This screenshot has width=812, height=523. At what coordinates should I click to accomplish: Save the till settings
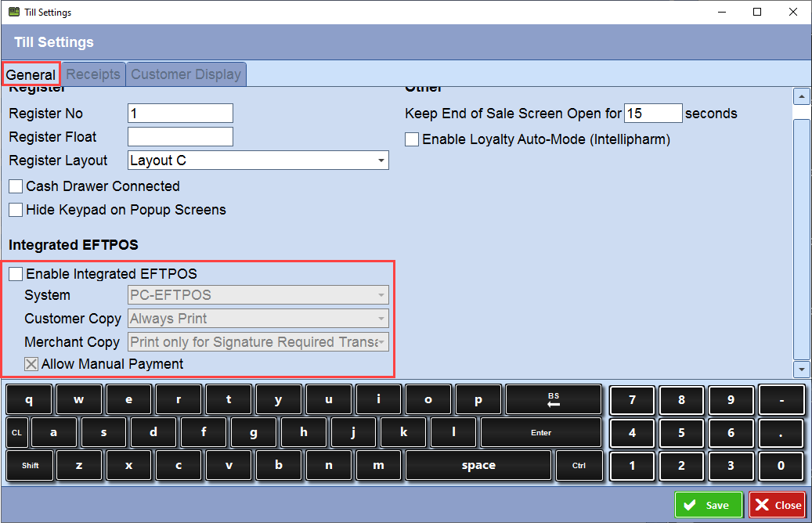click(x=708, y=505)
